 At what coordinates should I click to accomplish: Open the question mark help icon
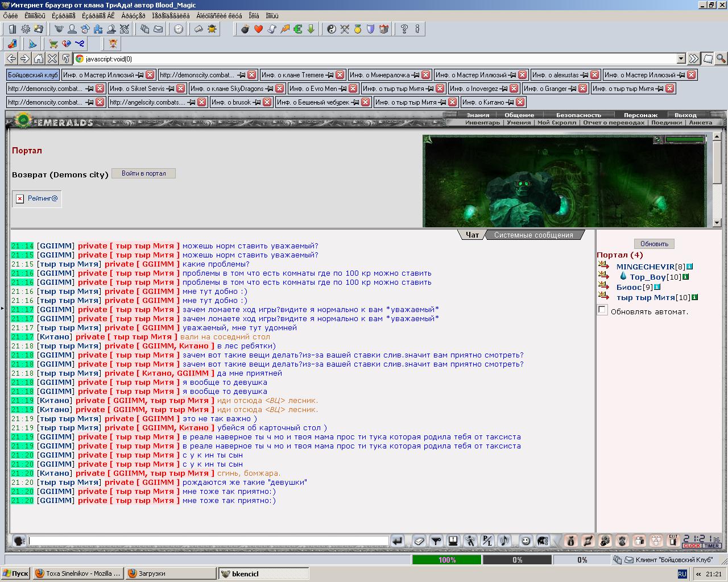pyautogui.click(x=404, y=29)
